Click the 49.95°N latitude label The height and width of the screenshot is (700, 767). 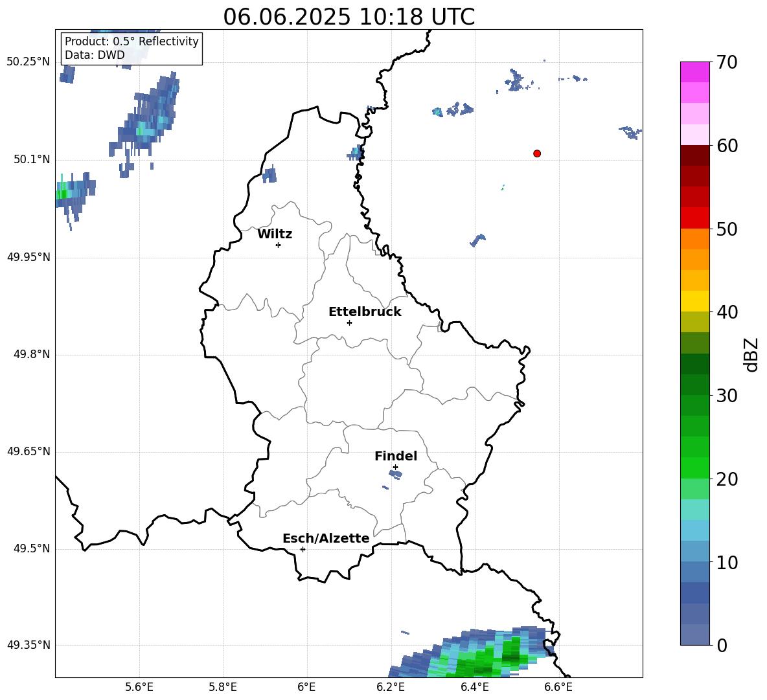(29, 257)
